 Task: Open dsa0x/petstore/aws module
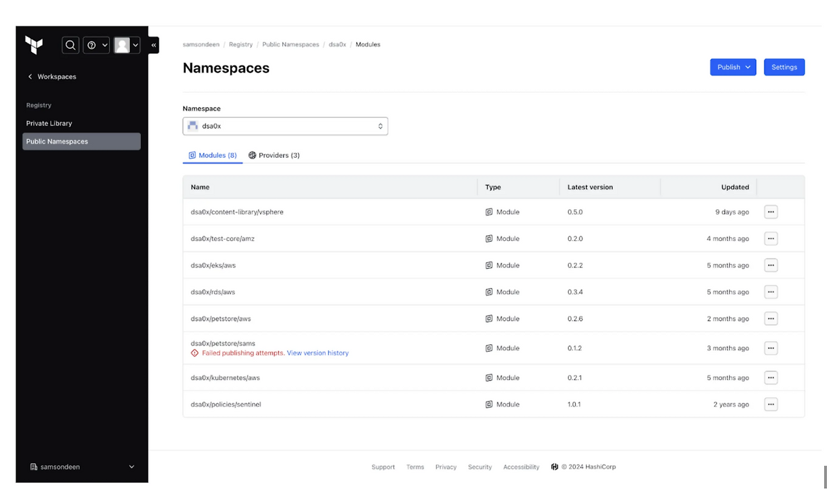(221, 319)
